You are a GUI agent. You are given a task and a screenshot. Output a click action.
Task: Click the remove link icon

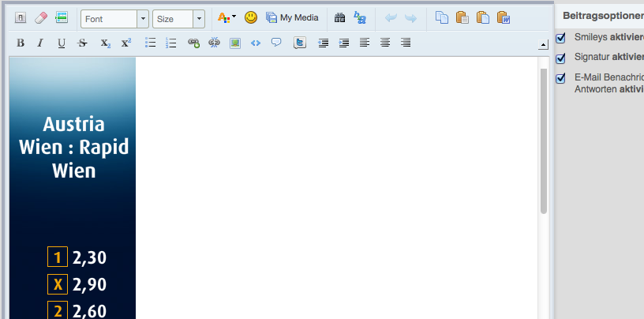[x=214, y=43]
